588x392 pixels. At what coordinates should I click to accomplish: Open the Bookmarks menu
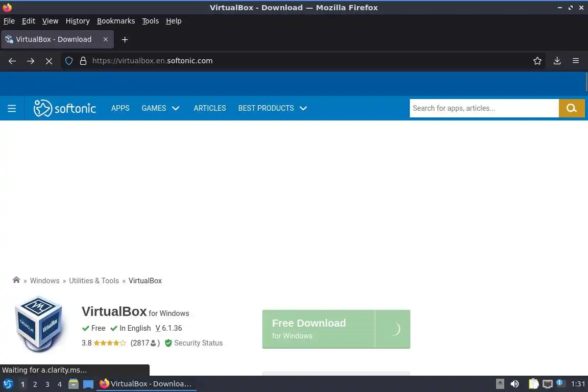coord(116,21)
